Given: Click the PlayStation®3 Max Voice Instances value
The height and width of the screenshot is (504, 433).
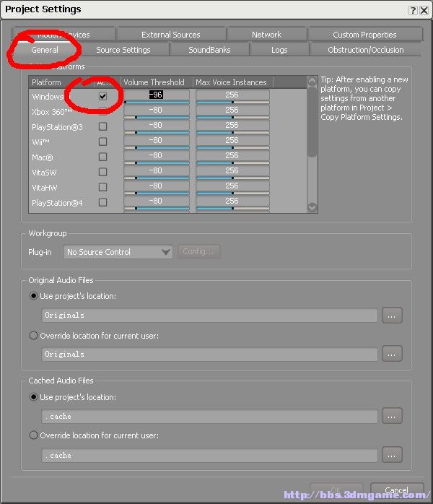Looking at the screenshot, I should click(x=232, y=125).
